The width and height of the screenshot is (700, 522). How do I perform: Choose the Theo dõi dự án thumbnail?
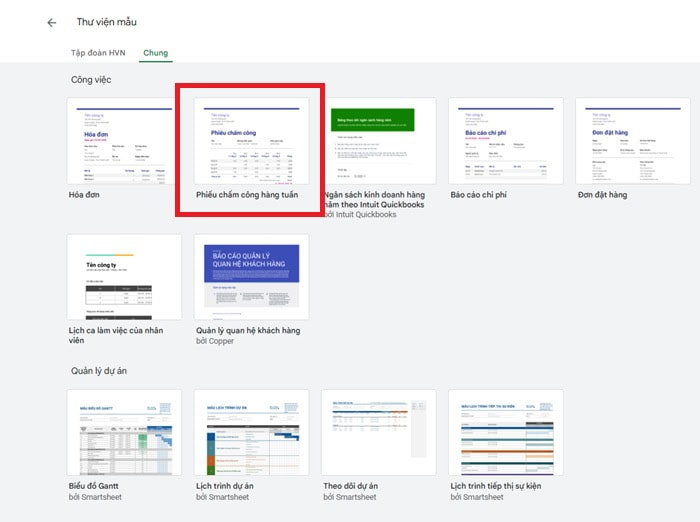pos(379,432)
